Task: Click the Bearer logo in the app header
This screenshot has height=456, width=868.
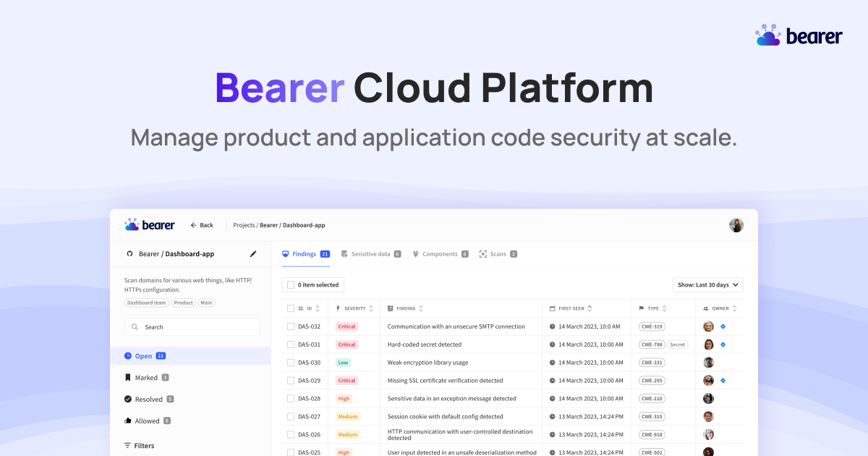Action: [x=150, y=225]
